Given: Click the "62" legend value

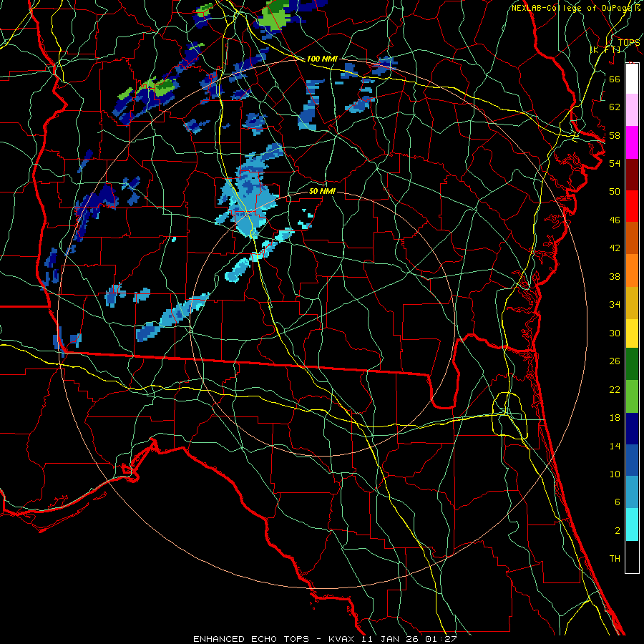Looking at the screenshot, I should tap(615, 107).
